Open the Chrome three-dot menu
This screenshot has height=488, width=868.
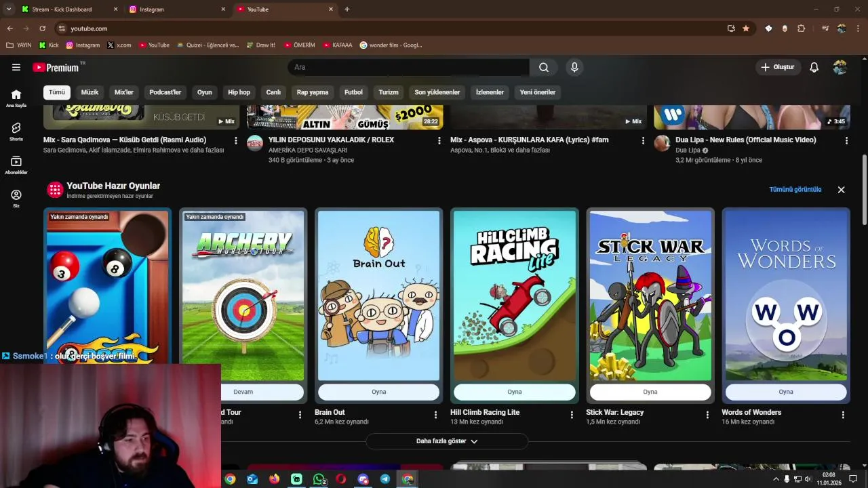[x=858, y=28]
